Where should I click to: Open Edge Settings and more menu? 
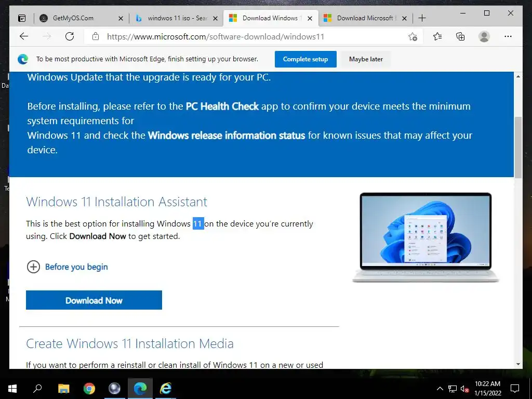coord(508,36)
